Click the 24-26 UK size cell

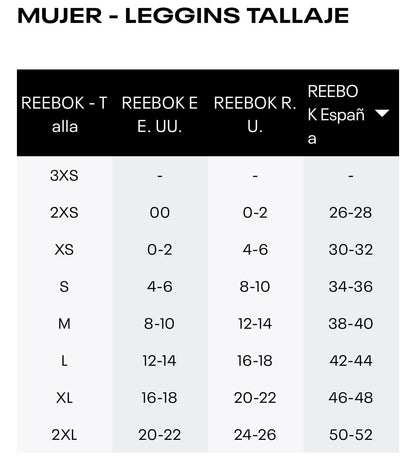tap(255, 434)
